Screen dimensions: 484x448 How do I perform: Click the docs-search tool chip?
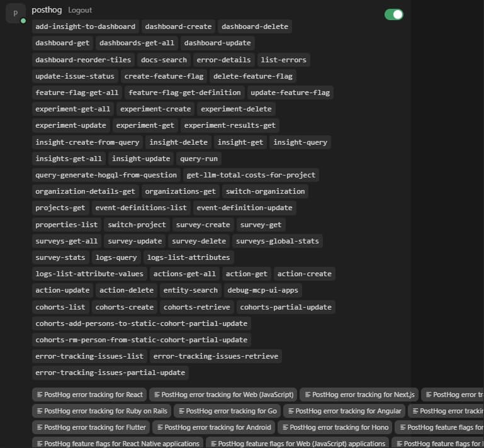(164, 60)
